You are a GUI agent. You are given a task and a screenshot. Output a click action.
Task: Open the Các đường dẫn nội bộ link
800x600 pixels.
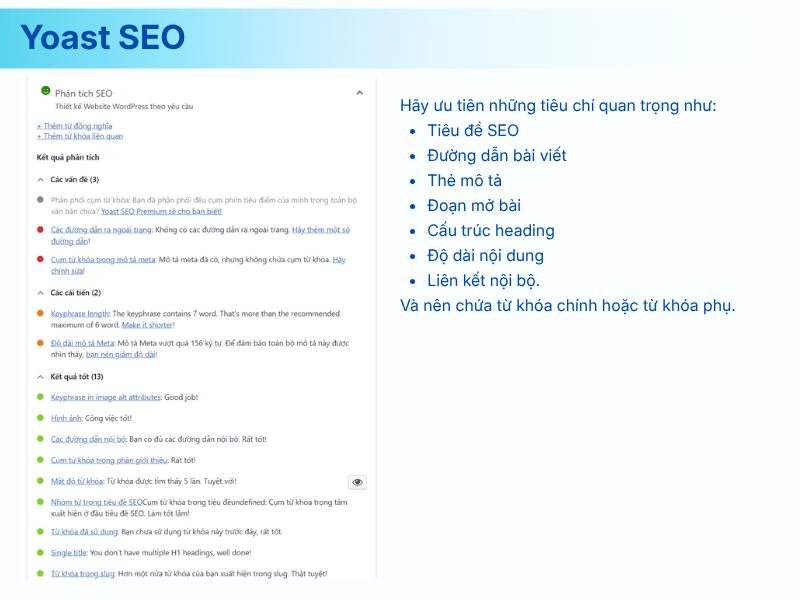[90, 439]
